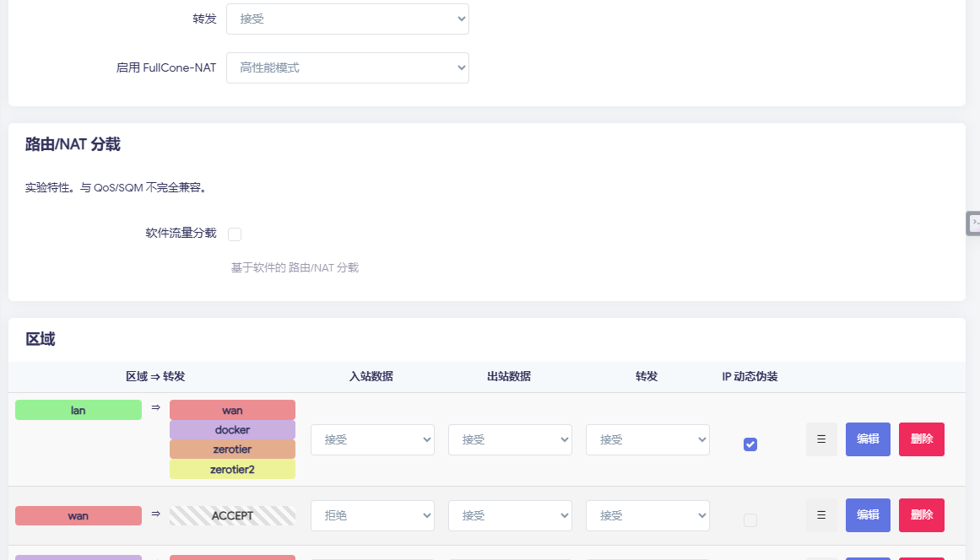Expand wan zone 入站数据 拒绝 dropdown
The height and width of the screenshot is (560, 980).
pyautogui.click(x=372, y=515)
